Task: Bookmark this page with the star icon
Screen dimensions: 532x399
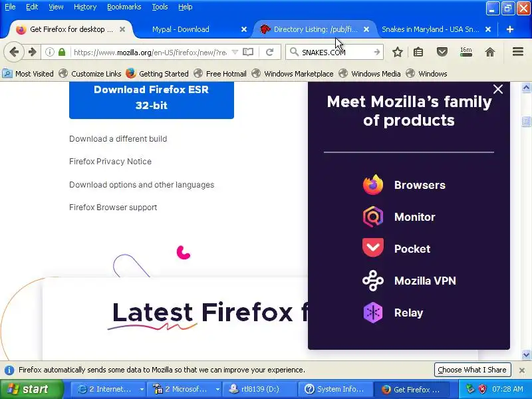Action: coord(397,52)
